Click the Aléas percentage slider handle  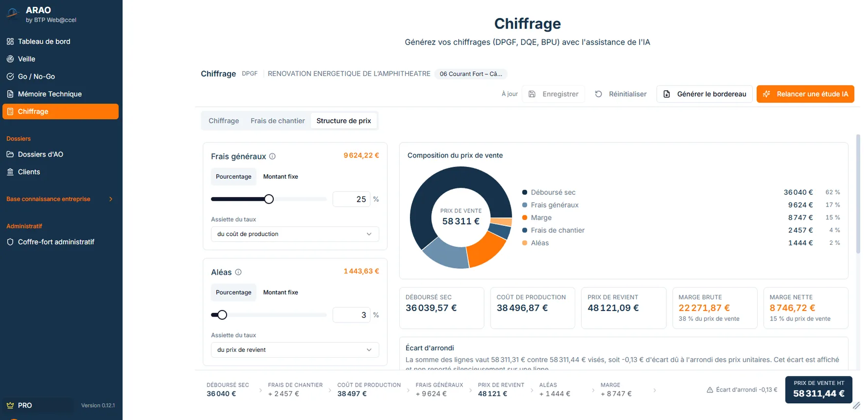222,315
